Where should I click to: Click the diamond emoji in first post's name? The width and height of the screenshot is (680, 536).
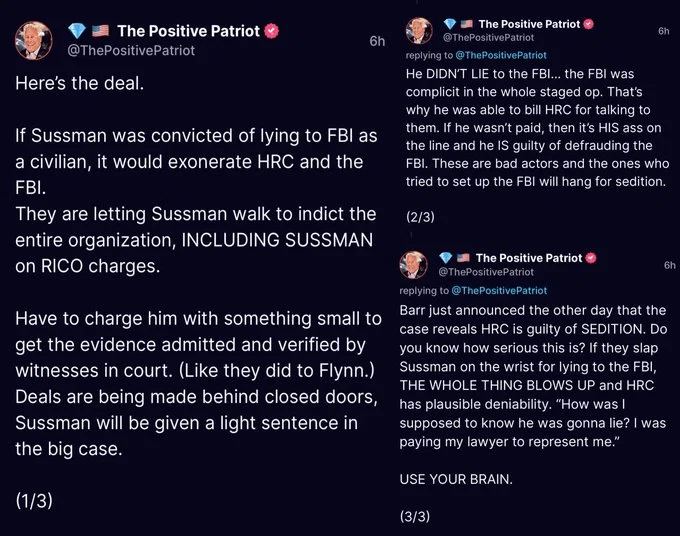pos(77,31)
